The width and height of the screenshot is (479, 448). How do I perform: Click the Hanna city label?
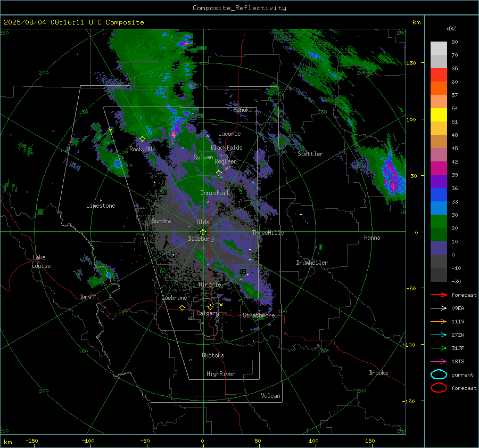pos(372,238)
